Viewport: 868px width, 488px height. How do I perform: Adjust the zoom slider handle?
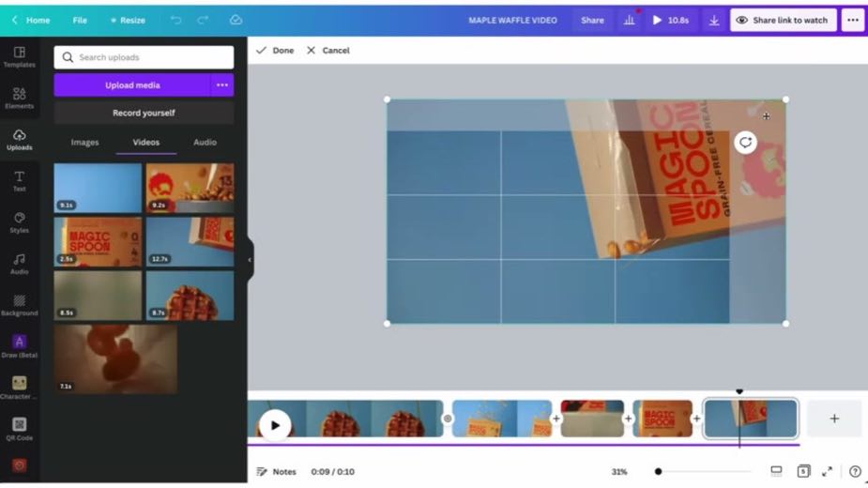pos(658,471)
